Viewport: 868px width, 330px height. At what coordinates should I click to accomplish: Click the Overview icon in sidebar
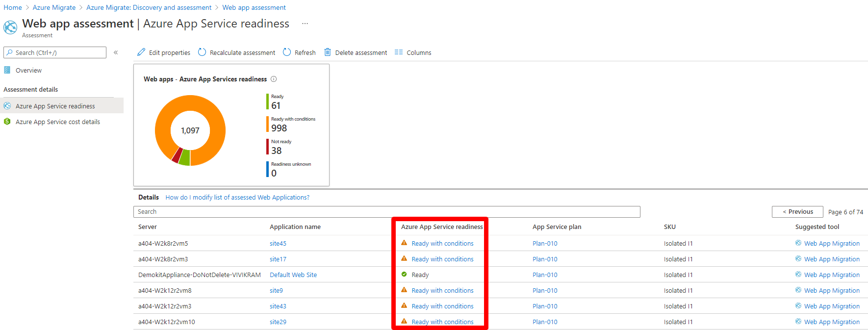[7, 70]
